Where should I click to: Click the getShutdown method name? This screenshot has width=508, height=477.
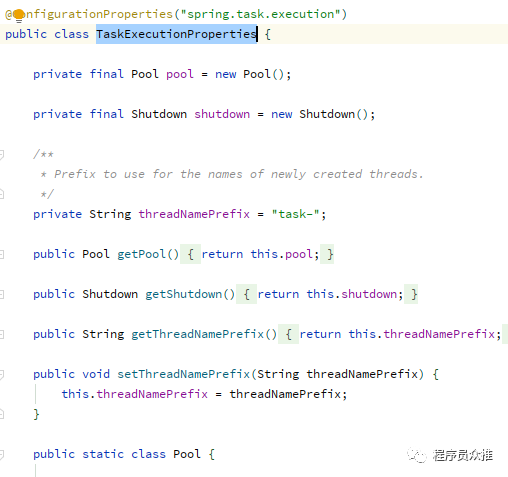click(x=183, y=294)
